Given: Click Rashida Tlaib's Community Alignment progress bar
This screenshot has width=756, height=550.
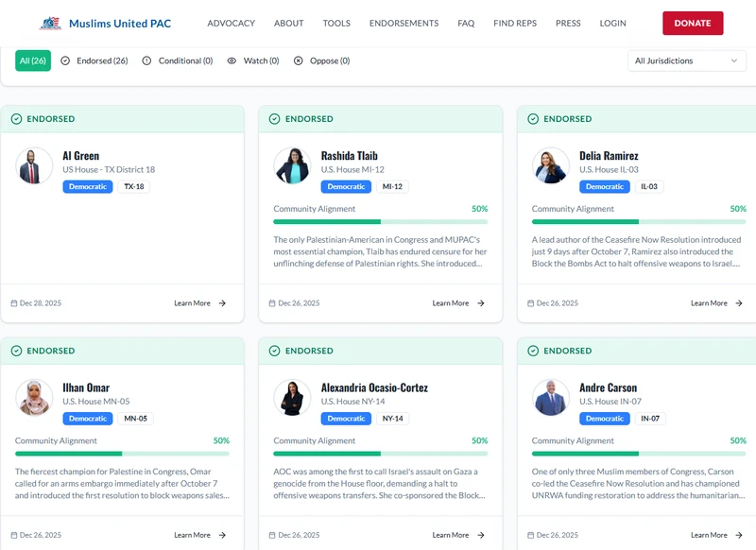Looking at the screenshot, I should (381, 222).
